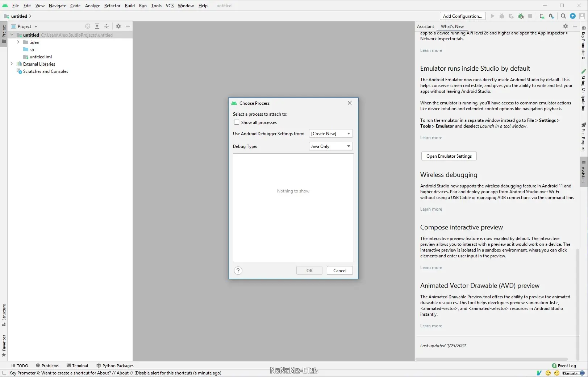Open the Problems tool window tab
The height and width of the screenshot is (377, 588).
click(47, 366)
